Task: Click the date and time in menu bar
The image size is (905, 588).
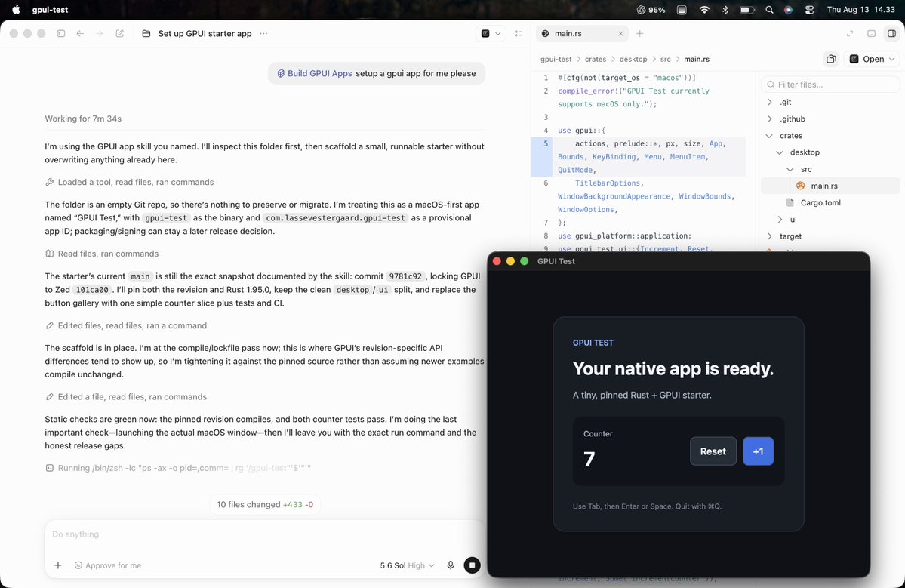Action: click(861, 9)
